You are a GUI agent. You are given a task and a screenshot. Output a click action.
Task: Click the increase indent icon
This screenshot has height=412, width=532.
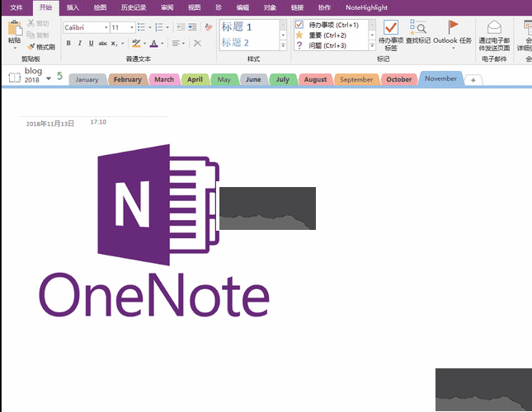coord(192,27)
